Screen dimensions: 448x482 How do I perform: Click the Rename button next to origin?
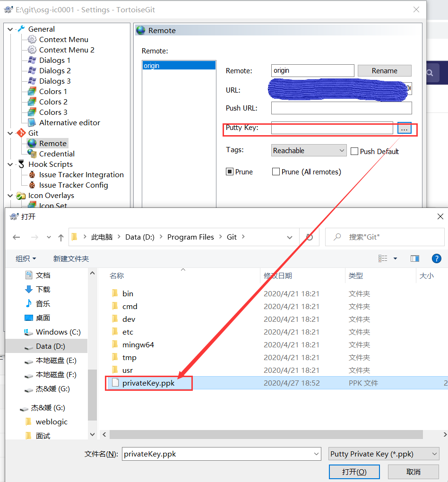[384, 70]
